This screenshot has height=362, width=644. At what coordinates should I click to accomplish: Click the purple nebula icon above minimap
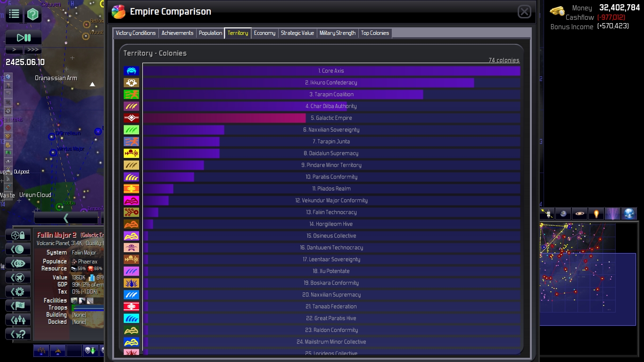click(612, 214)
